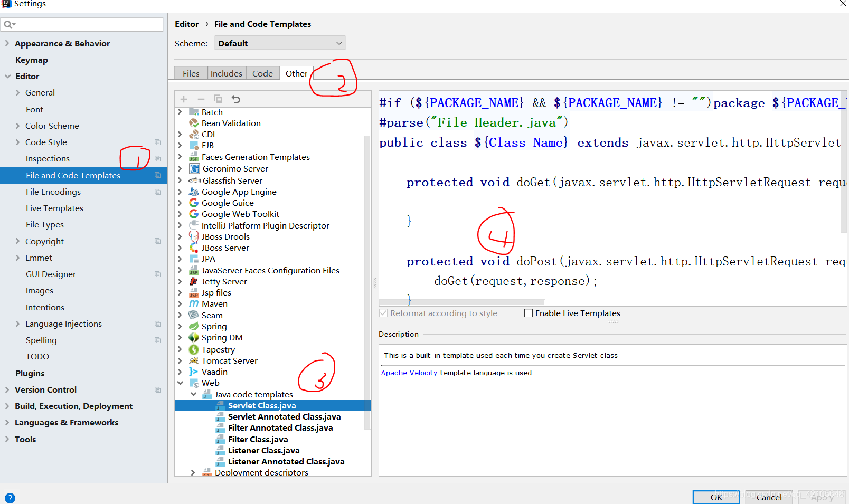
Task: Open the Apache Velocity link
Action: (x=409, y=373)
